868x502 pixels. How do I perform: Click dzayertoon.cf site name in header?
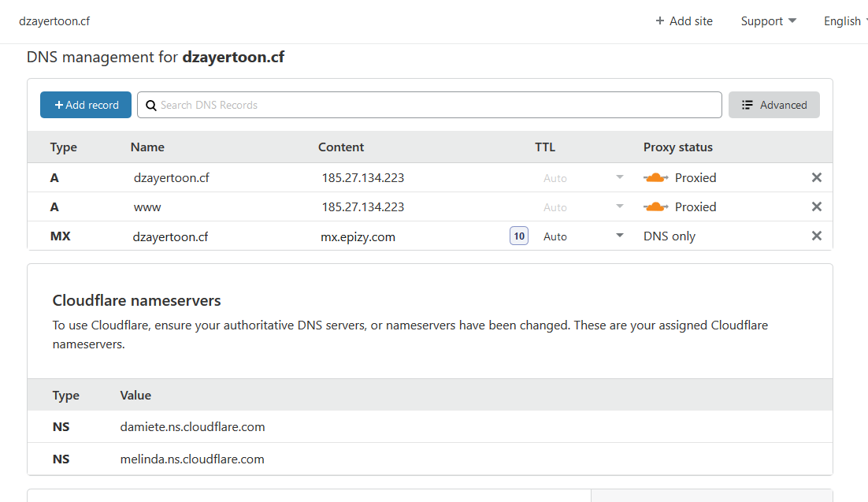(54, 21)
